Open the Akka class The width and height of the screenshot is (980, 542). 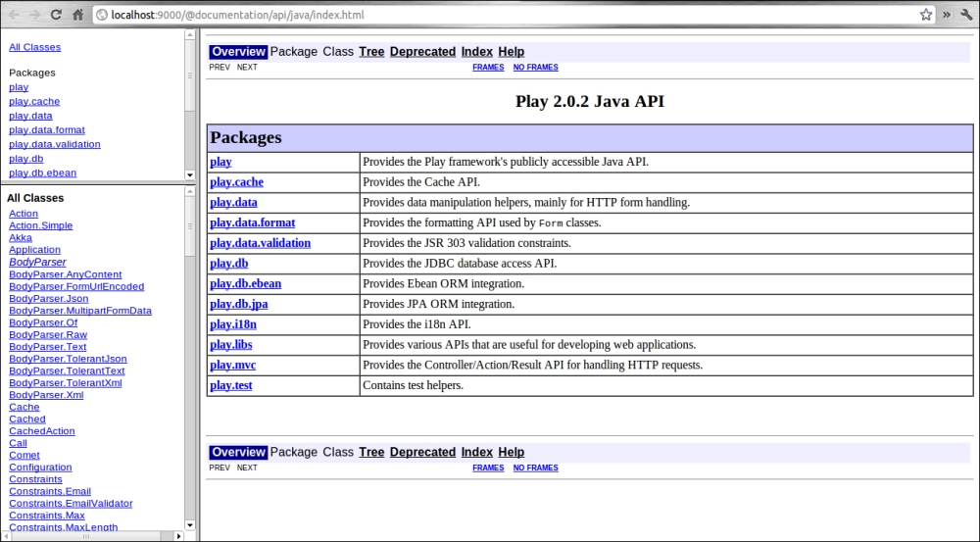pyautogui.click(x=20, y=237)
